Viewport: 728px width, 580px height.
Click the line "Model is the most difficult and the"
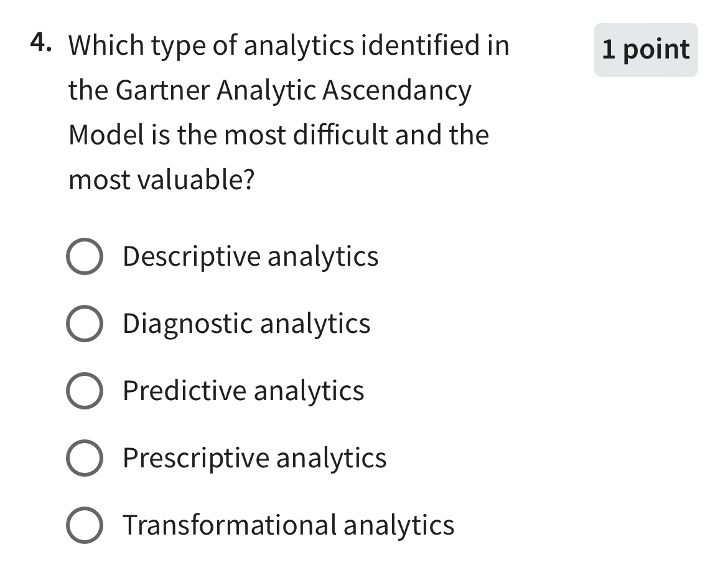(x=279, y=135)
